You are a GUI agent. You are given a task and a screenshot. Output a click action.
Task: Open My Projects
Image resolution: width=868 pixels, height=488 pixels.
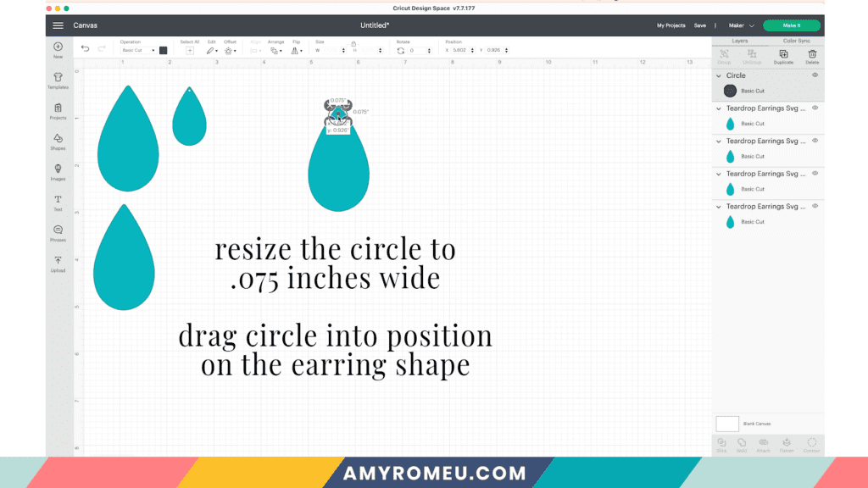point(671,25)
